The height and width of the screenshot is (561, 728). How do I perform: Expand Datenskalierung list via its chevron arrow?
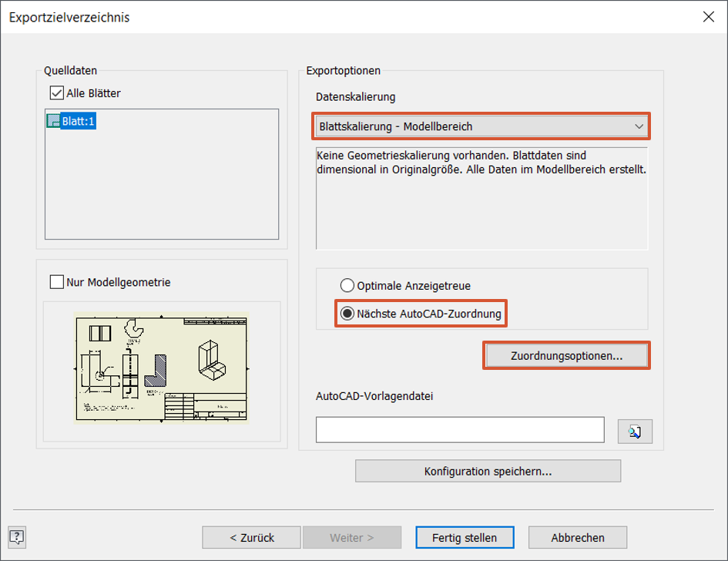pyautogui.click(x=639, y=126)
